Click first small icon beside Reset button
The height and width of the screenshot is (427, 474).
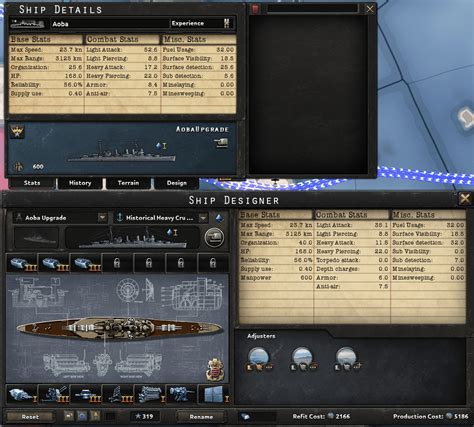tap(69, 416)
